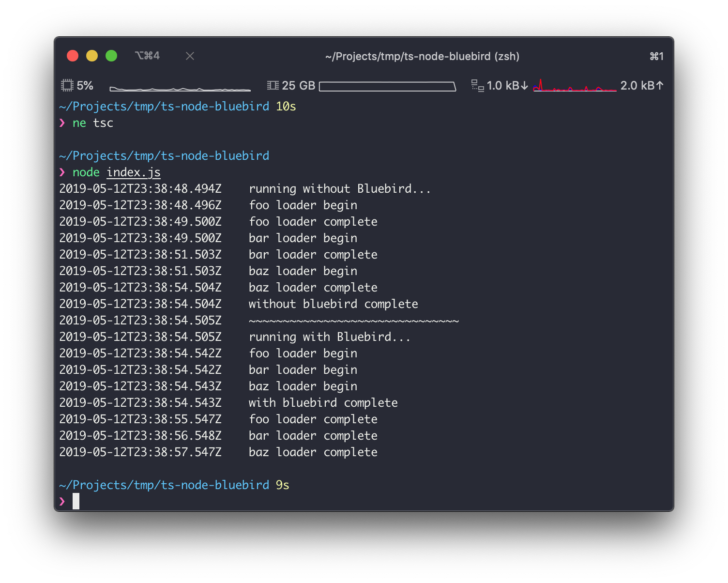Click the bottom ts-node-bluebird directory path
Viewport: 728px width, 583px height.
coord(164,485)
